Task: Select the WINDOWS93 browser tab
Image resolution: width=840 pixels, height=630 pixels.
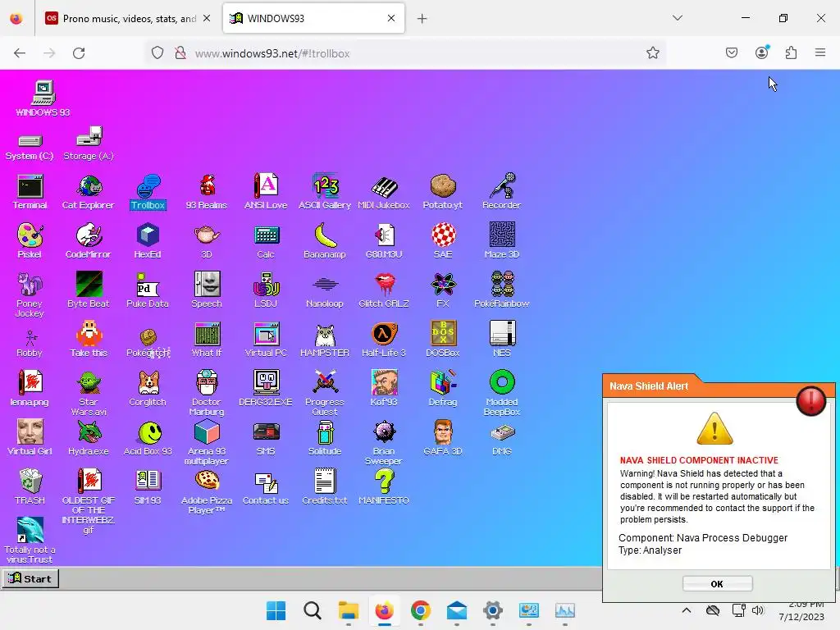Action: coord(313,18)
